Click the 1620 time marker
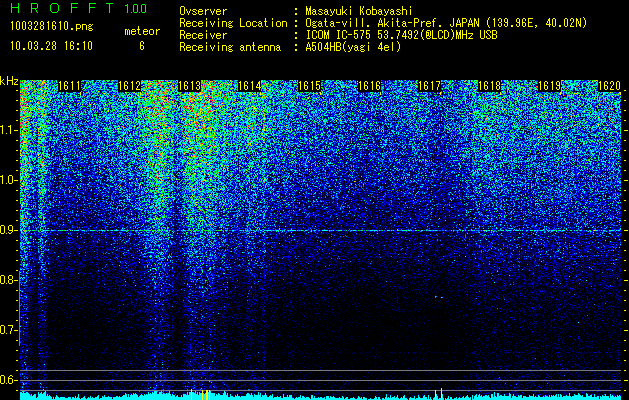This screenshot has width=629, height=400. (x=609, y=86)
